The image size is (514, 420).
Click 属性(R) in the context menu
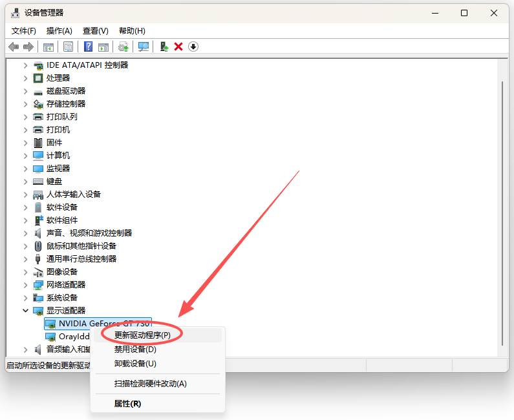pyautogui.click(x=127, y=403)
